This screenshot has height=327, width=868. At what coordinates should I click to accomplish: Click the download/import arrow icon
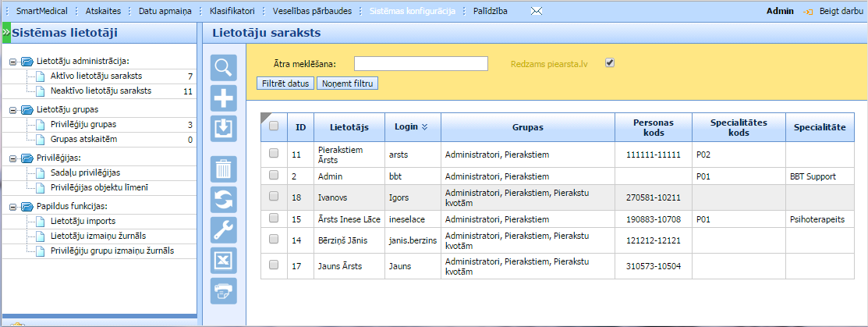(224, 128)
